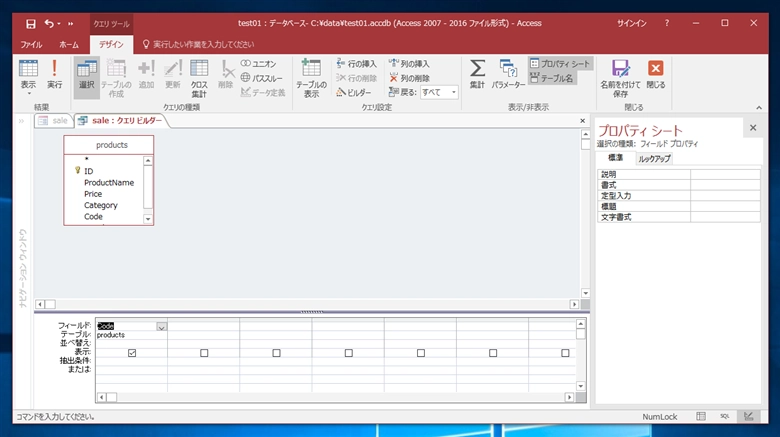Click design grid horizontal scrollbar right arrow
This screenshot has width=780, height=437.
click(x=570, y=397)
